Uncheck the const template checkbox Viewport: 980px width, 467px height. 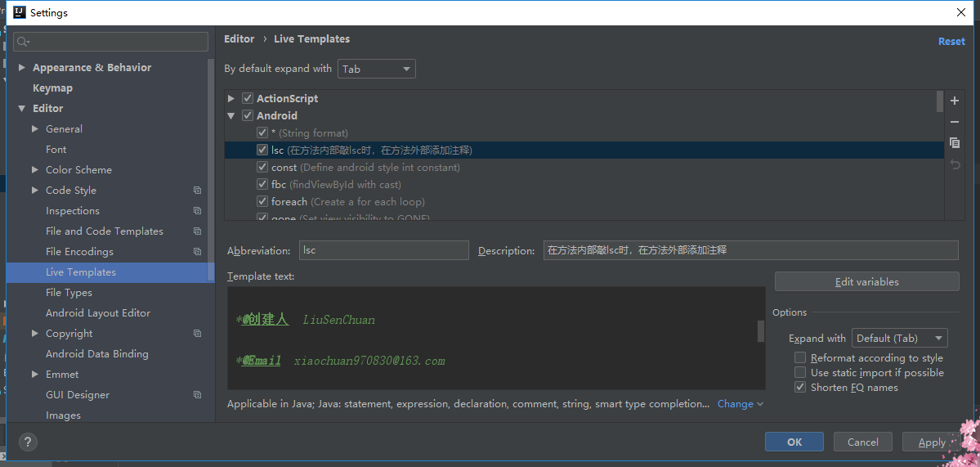tap(262, 168)
